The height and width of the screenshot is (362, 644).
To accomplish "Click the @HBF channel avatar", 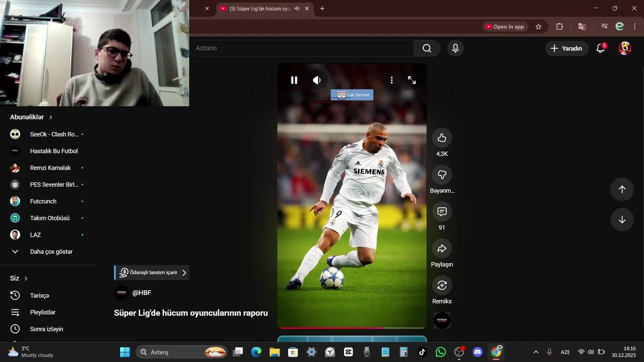I will point(121,293).
